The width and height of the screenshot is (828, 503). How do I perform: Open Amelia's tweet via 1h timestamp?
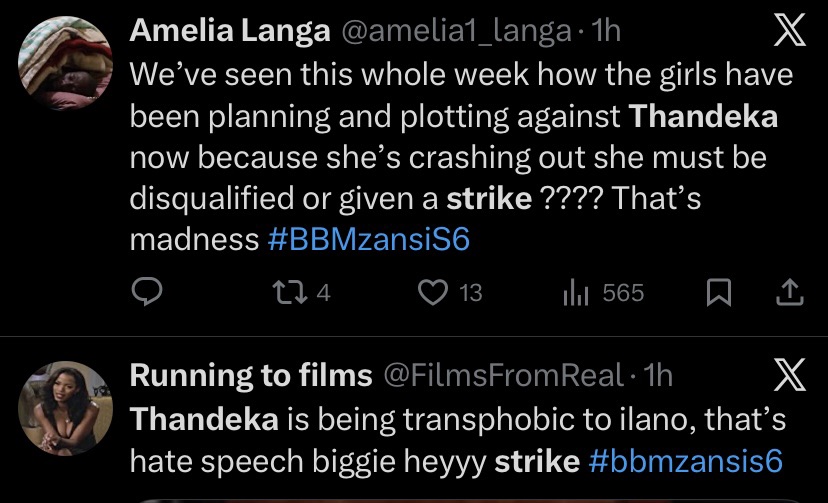tap(606, 32)
